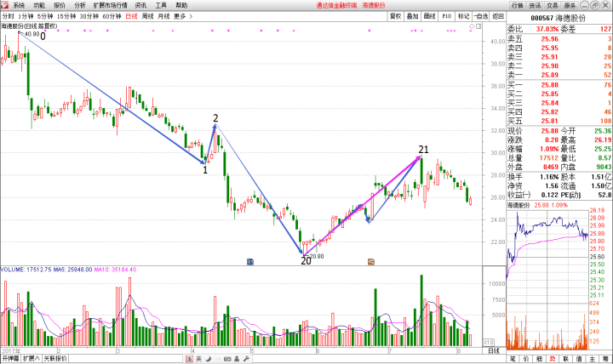Click the blue info marker below chart

click(250, 262)
